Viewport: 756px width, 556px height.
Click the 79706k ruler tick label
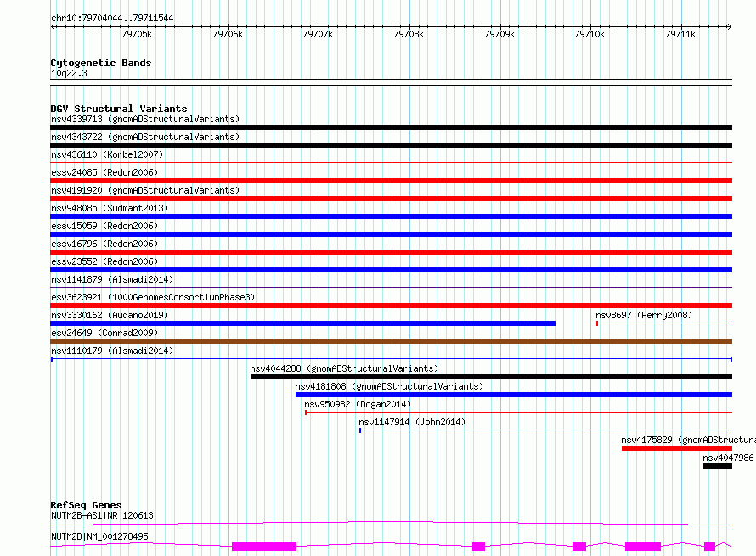(x=228, y=34)
